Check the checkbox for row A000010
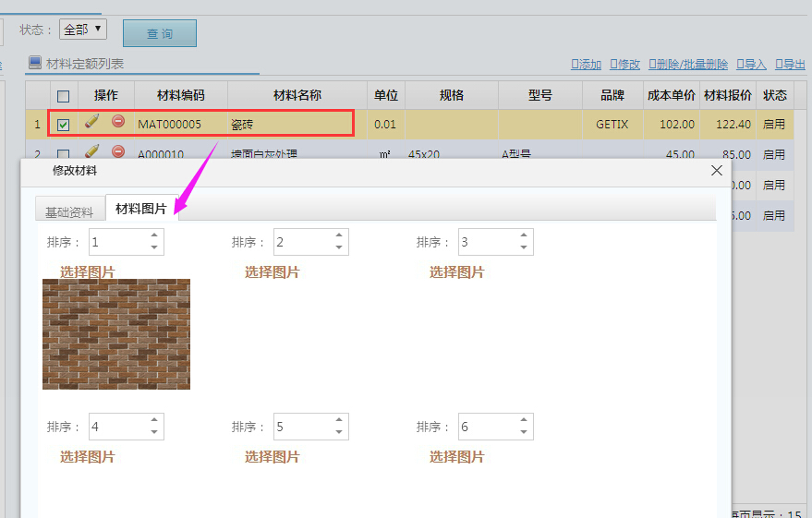812x518 pixels. click(x=63, y=154)
